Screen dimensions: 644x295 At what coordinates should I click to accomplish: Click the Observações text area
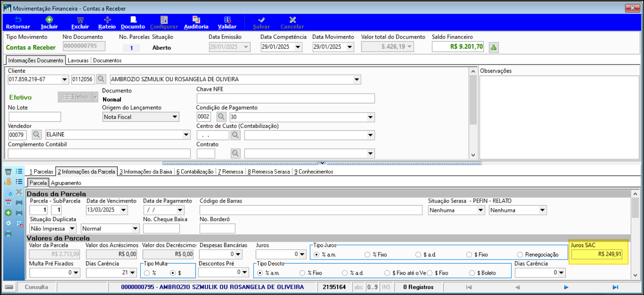[x=559, y=117]
